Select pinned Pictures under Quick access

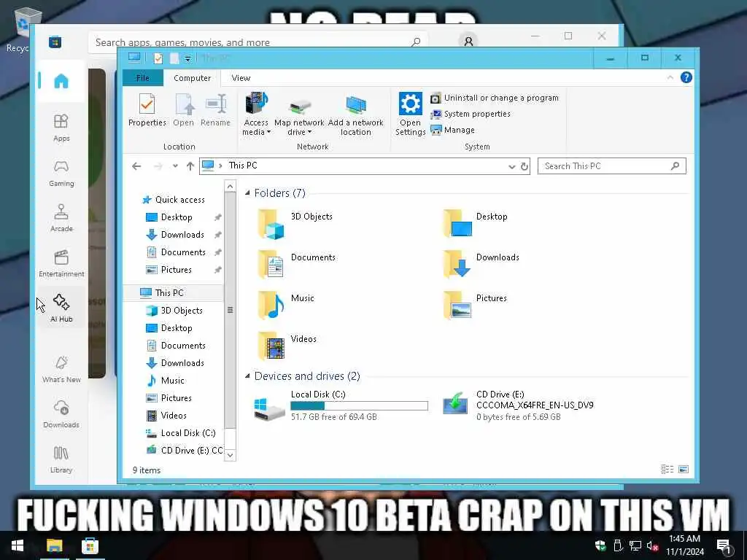coord(177,270)
